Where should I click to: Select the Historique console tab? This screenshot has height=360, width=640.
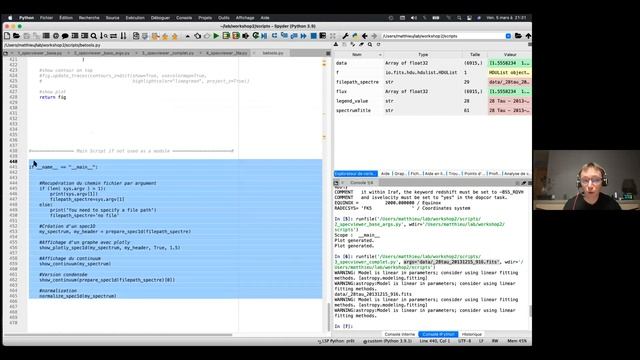click(472, 334)
